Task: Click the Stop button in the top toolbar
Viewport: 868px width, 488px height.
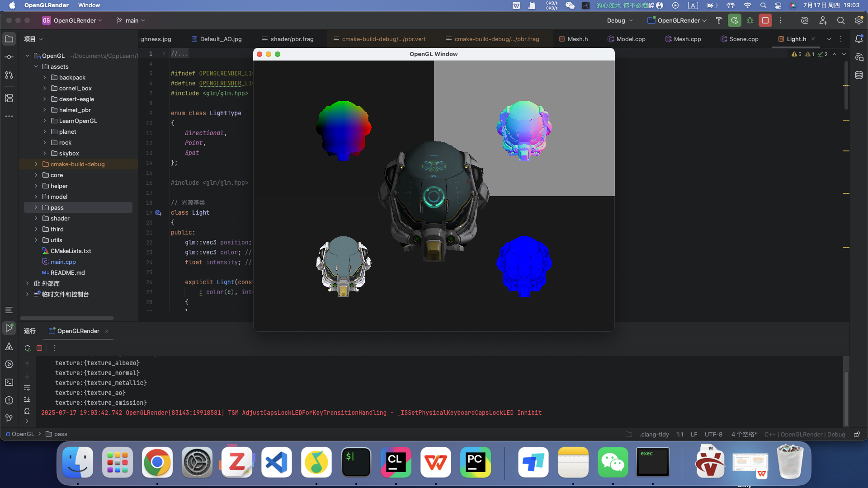Action: [765, 20]
